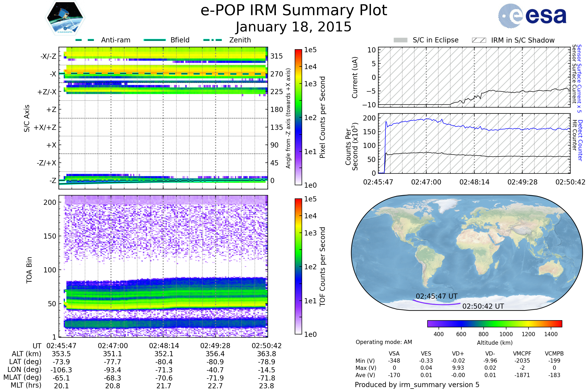Click the Altitude (km) colorbar
This screenshot has height=392, width=588.
point(494,324)
